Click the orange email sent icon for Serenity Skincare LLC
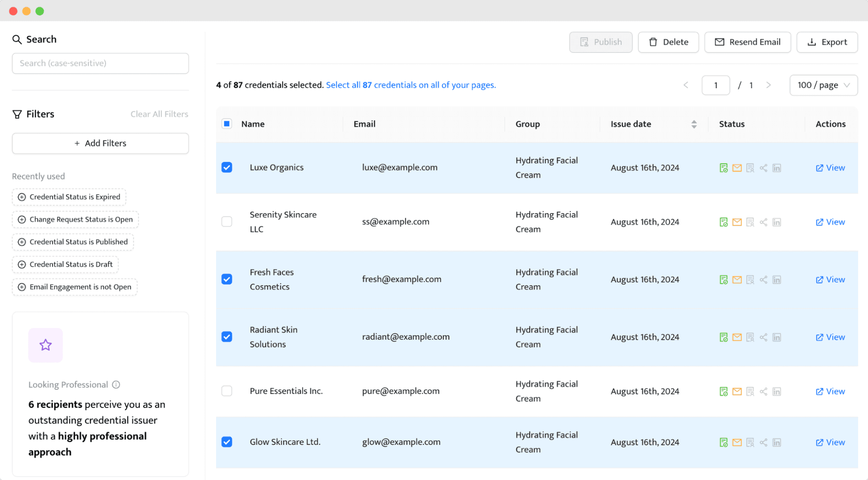Image resolution: width=868 pixels, height=480 pixels. coord(737,222)
